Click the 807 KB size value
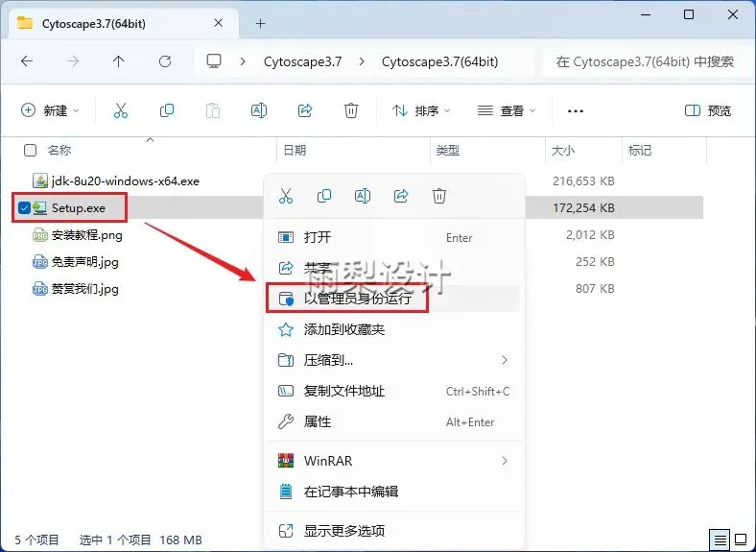 [x=595, y=289]
